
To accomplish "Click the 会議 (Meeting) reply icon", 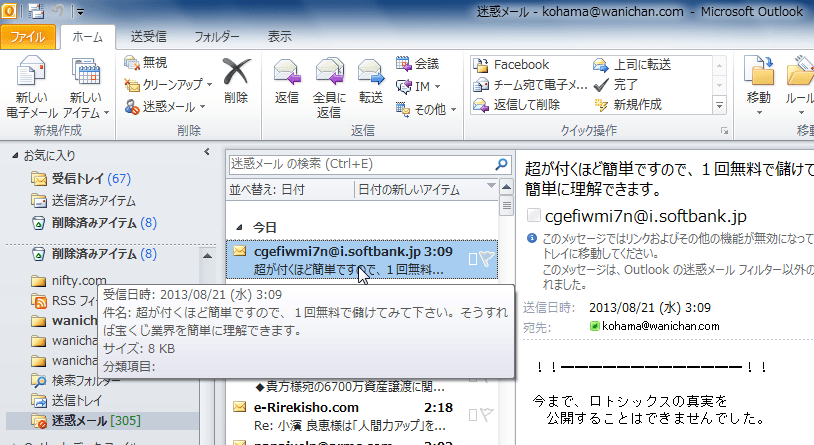I will pos(417,64).
